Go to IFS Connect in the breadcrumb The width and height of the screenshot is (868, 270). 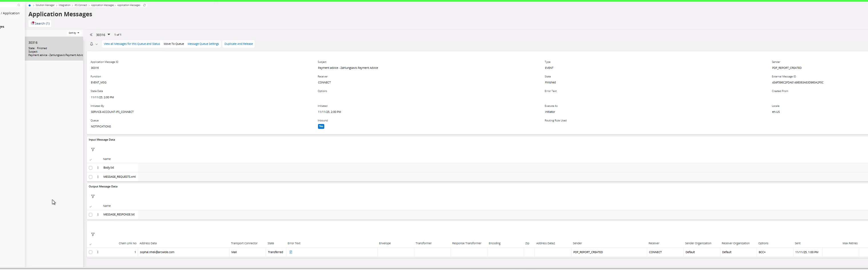[x=81, y=5]
